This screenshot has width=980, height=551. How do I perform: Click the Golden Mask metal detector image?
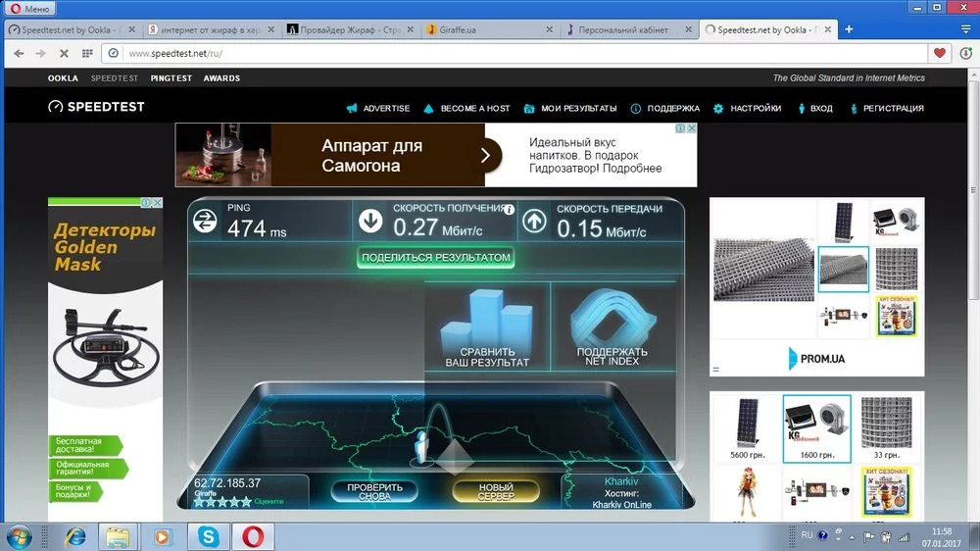105,347
